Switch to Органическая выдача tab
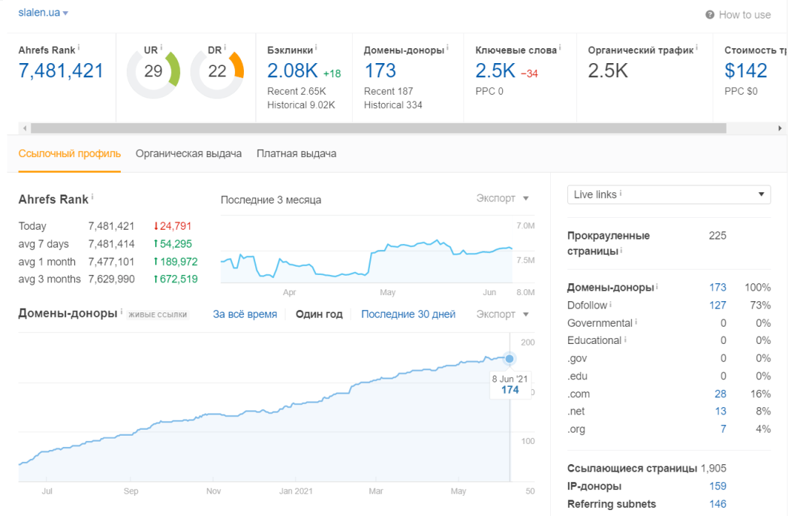Screen dimensions: 812x516 click(x=188, y=153)
